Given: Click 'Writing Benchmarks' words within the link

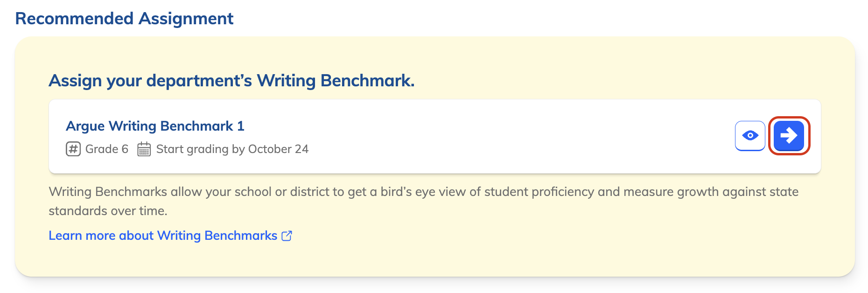Looking at the screenshot, I should (217, 236).
